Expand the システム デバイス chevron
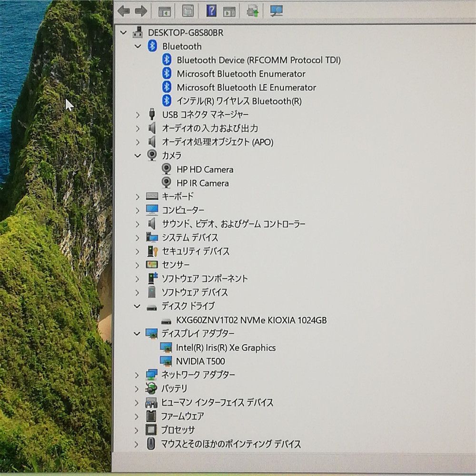Image resolution: width=476 pixels, height=476 pixels. point(138,238)
